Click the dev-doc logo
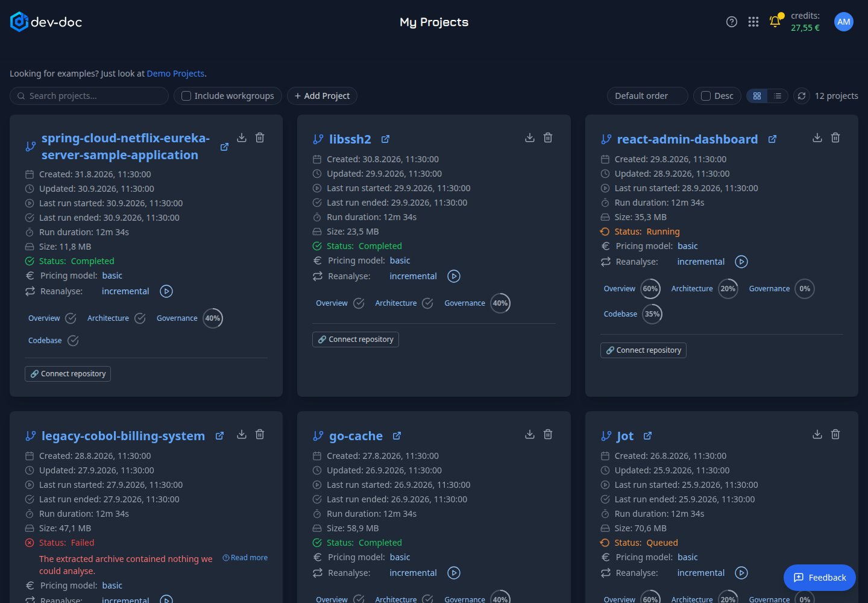The width and height of the screenshot is (868, 603). click(46, 22)
